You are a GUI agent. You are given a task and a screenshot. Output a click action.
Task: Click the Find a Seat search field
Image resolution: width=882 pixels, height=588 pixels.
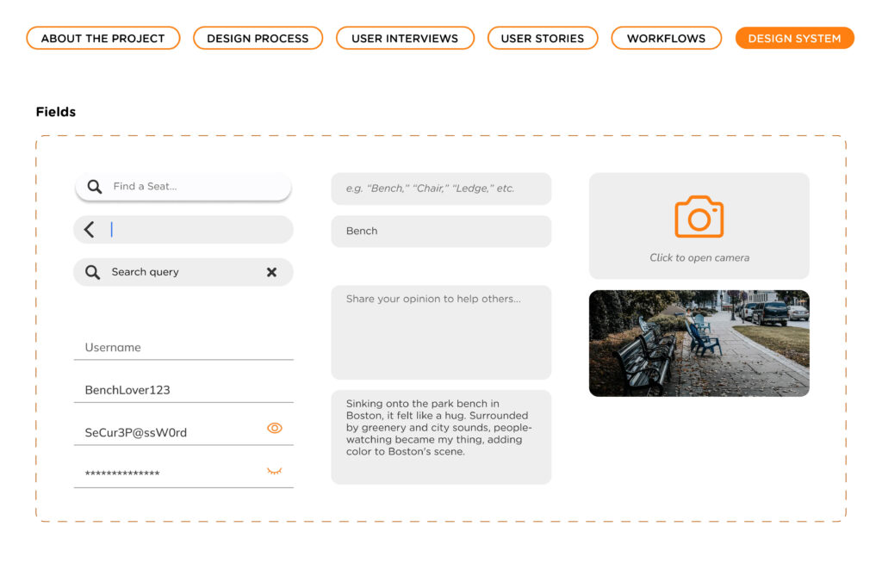coord(183,187)
